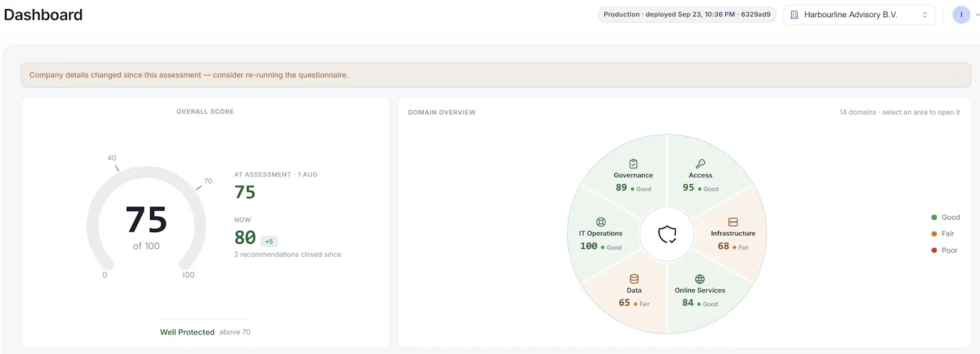Click the overall score gauge arc
Viewport: 980px width, 354px height.
click(x=146, y=173)
